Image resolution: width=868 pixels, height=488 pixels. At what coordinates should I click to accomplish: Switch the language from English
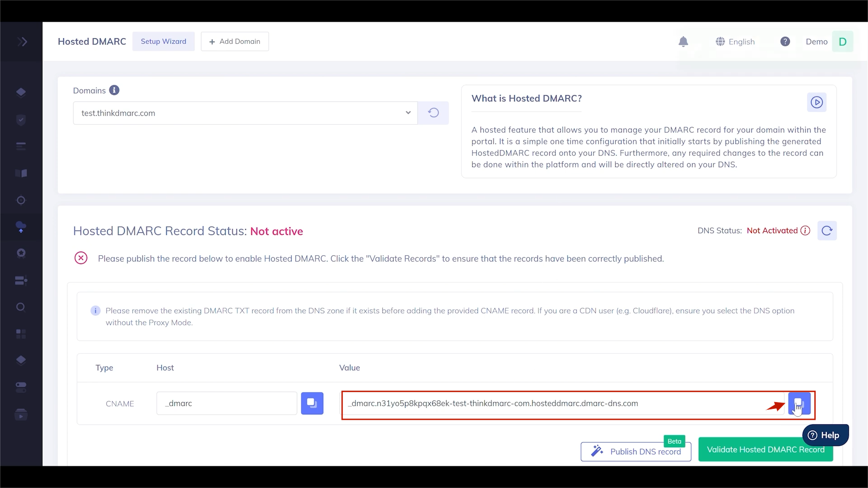[x=736, y=41]
